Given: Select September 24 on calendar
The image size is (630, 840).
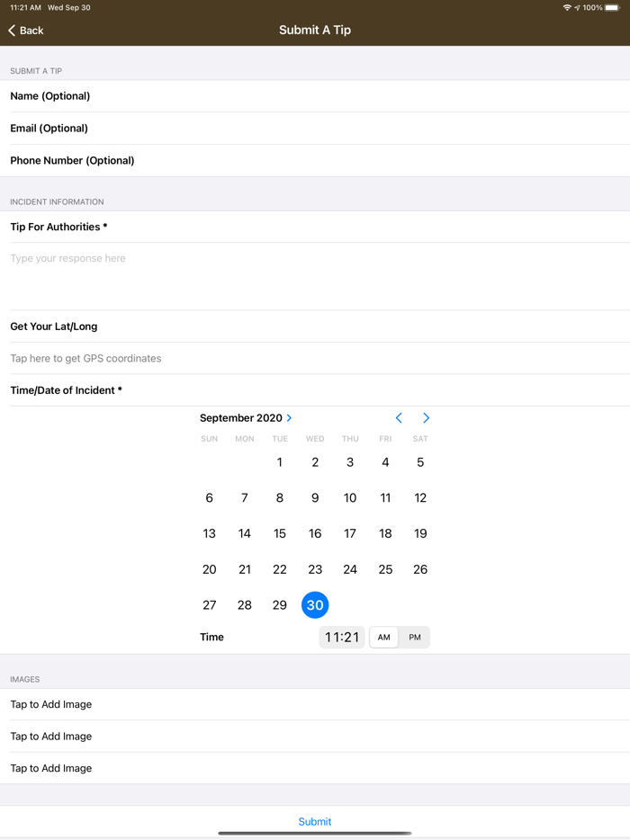Looking at the screenshot, I should coord(350,569).
